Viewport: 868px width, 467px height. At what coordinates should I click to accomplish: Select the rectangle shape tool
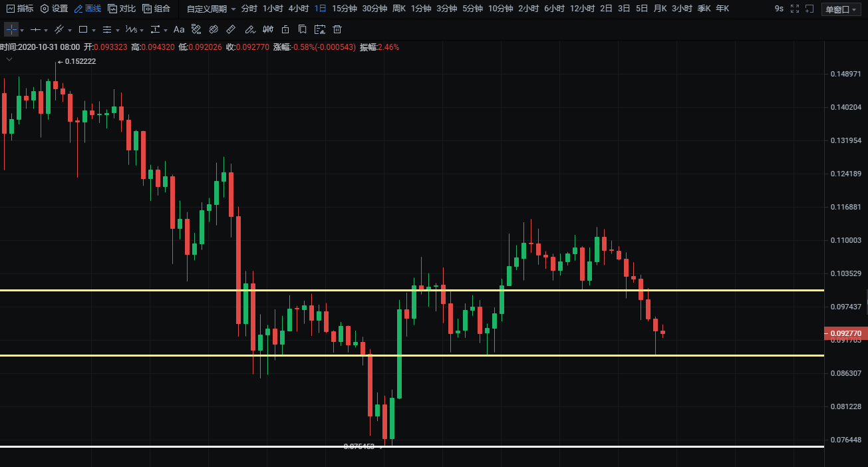(x=83, y=29)
